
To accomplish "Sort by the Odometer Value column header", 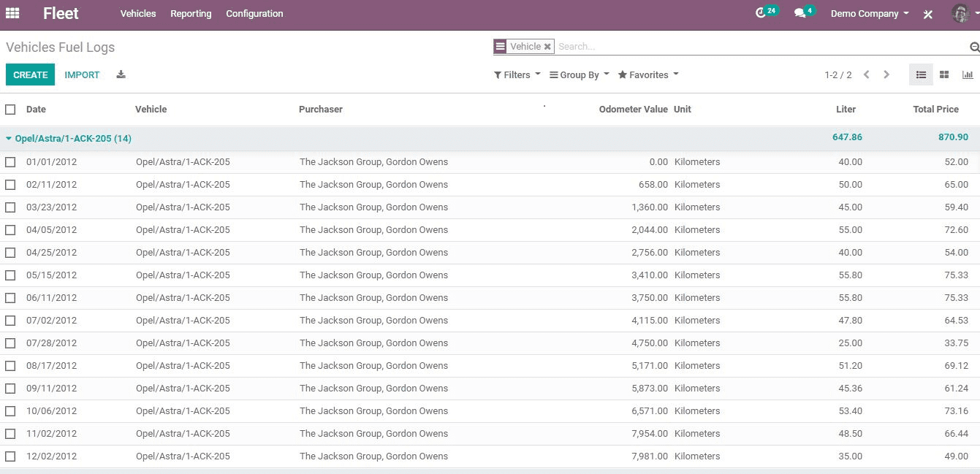I will click(633, 110).
